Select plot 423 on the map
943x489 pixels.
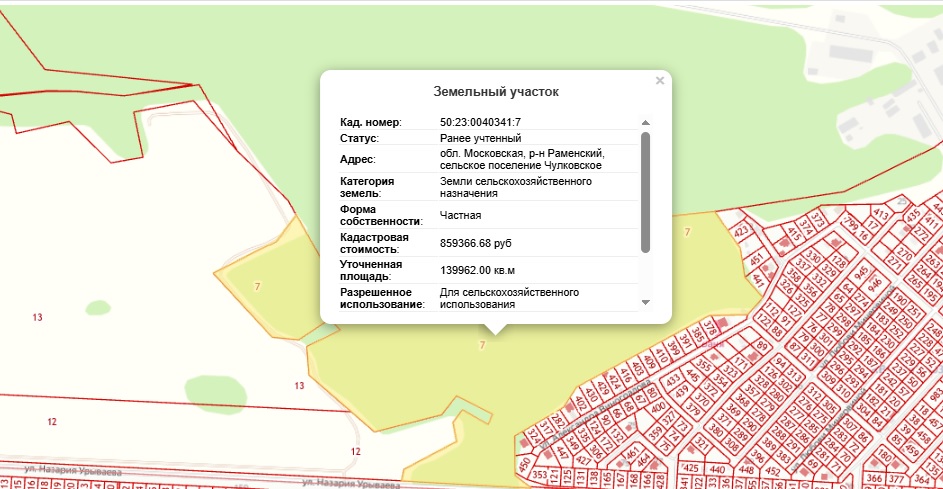741,232
